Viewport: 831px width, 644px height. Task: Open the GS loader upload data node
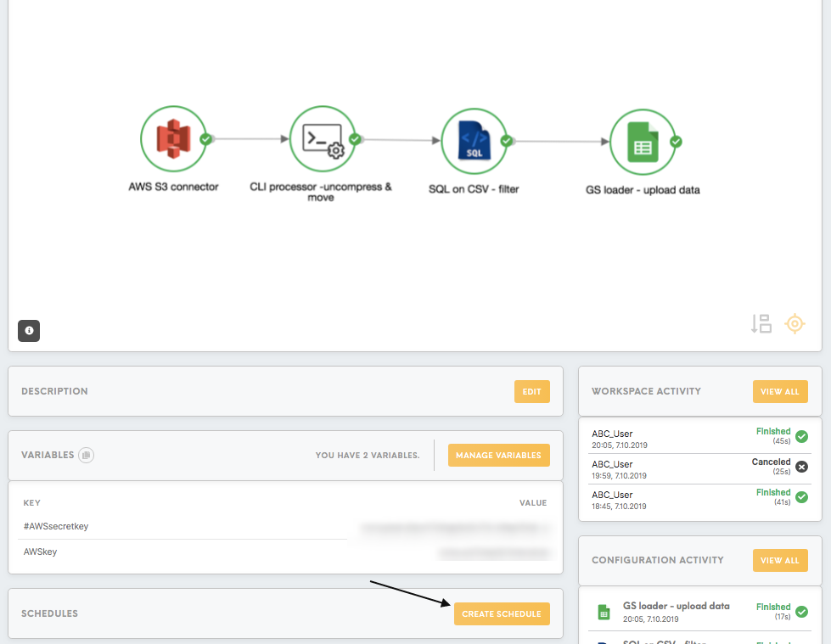pyautogui.click(x=643, y=142)
